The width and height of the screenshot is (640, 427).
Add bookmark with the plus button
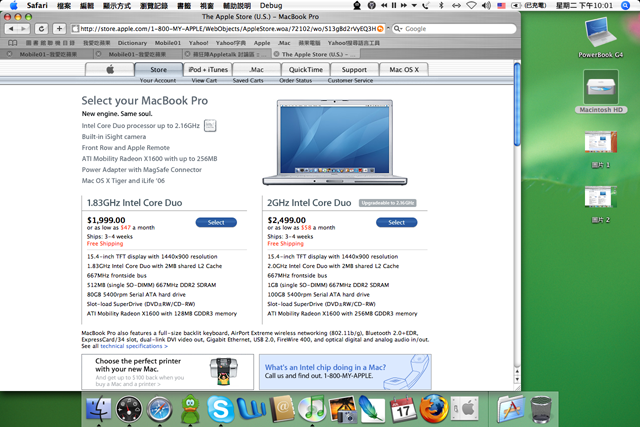pyautogui.click(x=59, y=29)
